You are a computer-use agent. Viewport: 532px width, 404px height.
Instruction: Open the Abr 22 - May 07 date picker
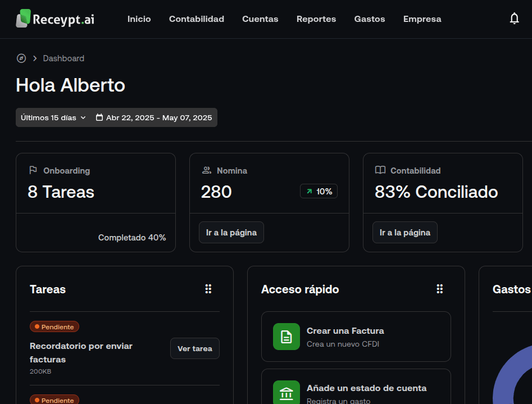pyautogui.click(x=154, y=117)
